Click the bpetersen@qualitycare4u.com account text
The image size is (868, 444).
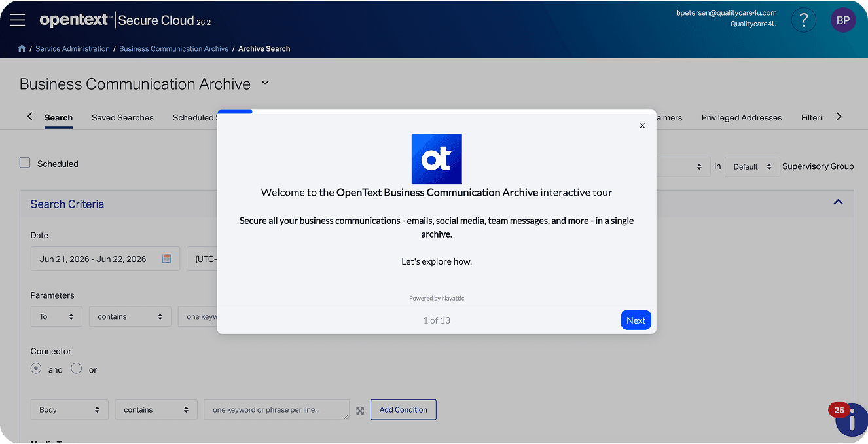click(727, 13)
